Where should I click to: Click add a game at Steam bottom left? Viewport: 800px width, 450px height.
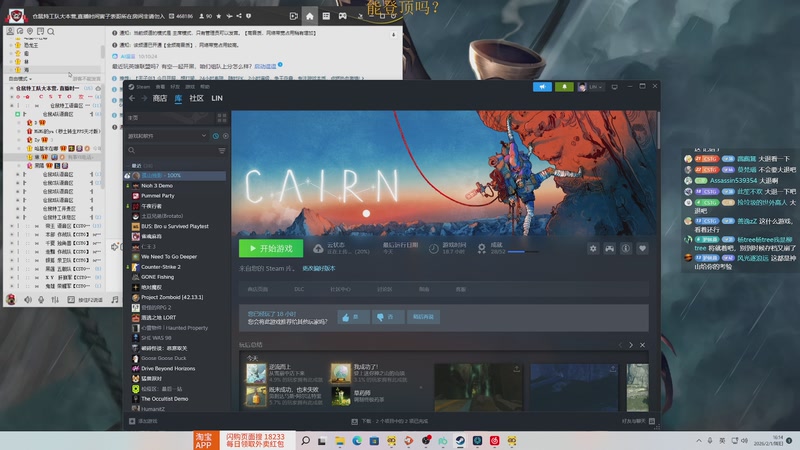point(143,421)
